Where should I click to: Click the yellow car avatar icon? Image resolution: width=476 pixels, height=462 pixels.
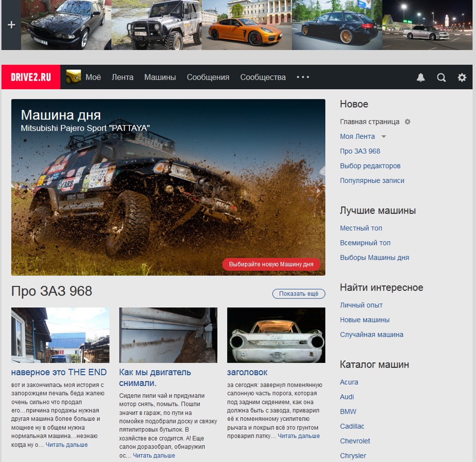click(73, 77)
